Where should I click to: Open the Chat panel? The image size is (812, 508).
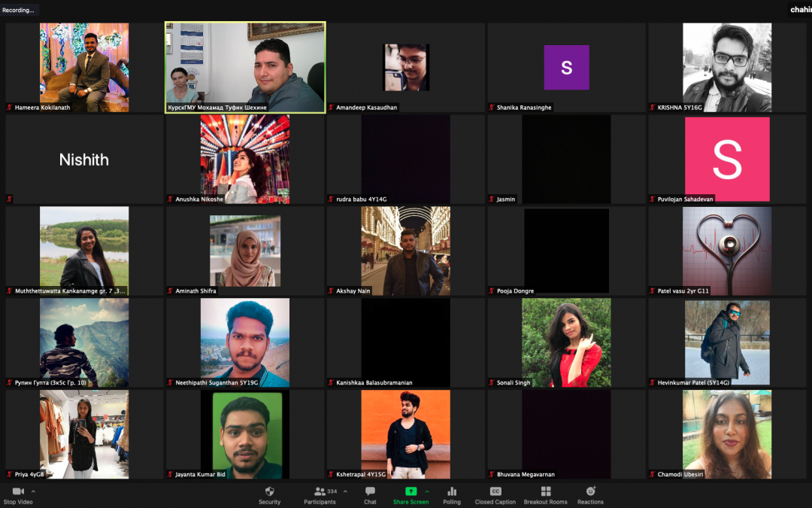point(370,494)
